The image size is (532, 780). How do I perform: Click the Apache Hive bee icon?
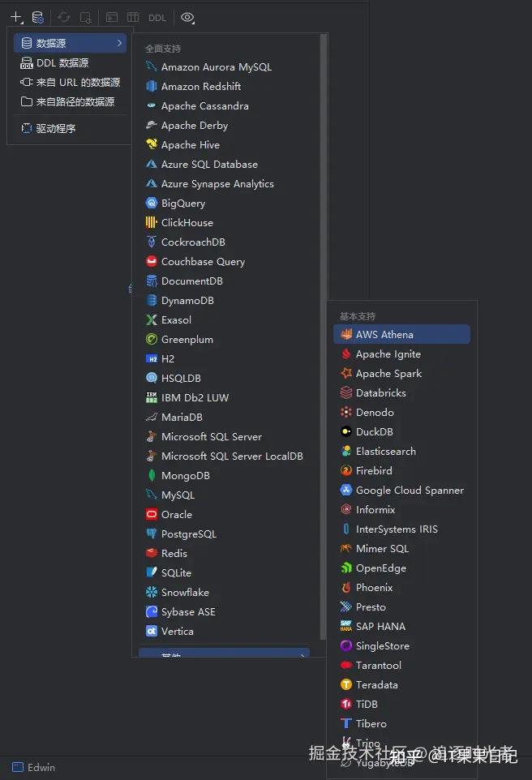point(152,144)
